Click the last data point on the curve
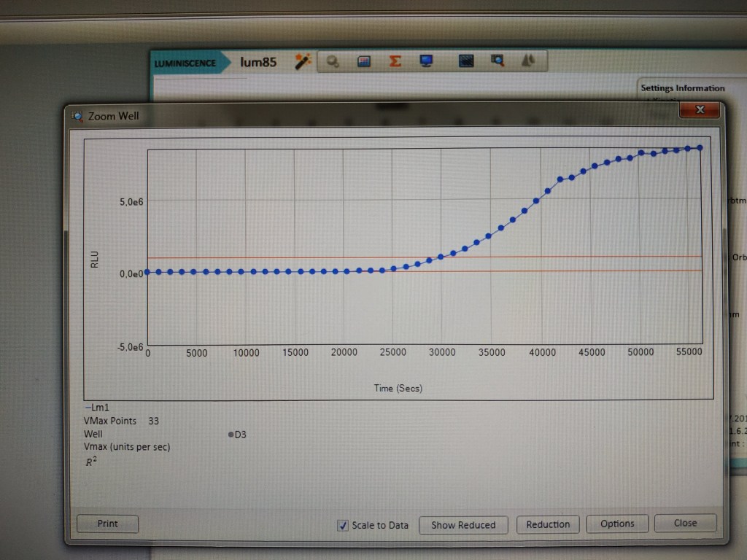The height and width of the screenshot is (560, 747). 700,148
